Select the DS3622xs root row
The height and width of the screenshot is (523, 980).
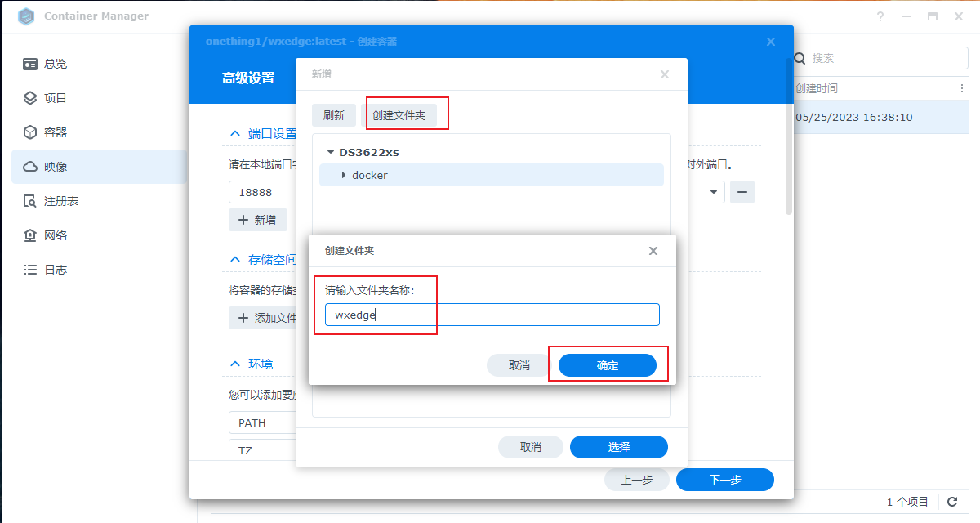tap(492, 152)
